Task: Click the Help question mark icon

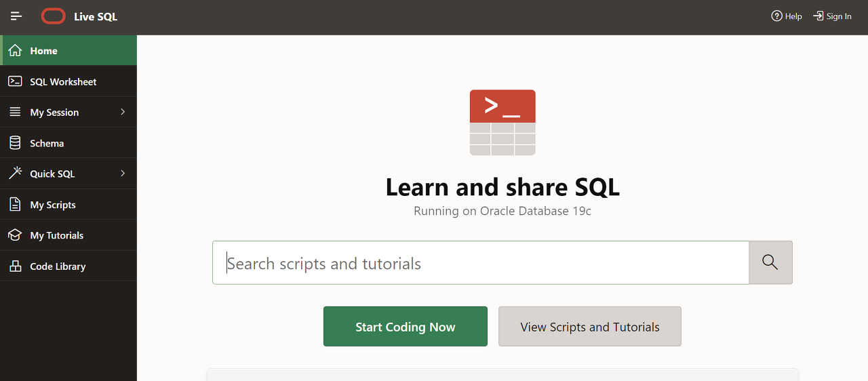Action: click(x=777, y=16)
